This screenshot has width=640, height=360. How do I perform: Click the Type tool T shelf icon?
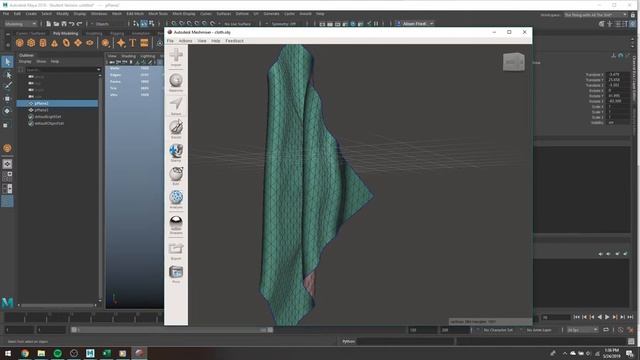point(133,43)
